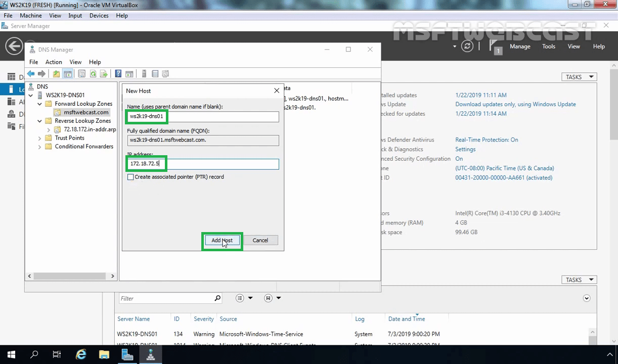Open the Help toolbar icon in DNS Manager

tap(118, 74)
